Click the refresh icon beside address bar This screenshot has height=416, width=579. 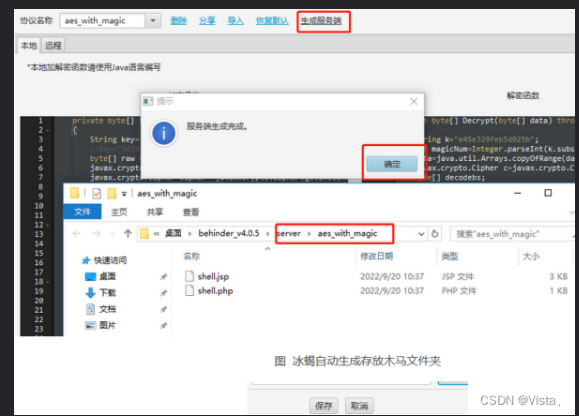click(x=435, y=234)
